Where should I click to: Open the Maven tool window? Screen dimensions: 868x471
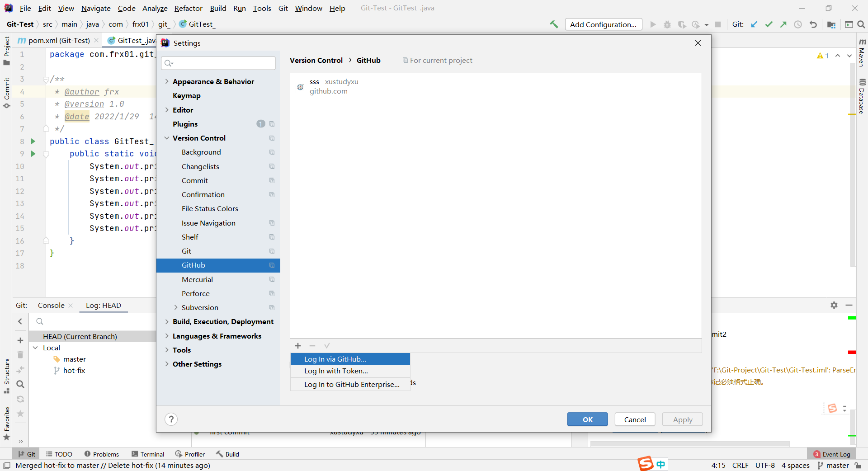tap(862, 53)
